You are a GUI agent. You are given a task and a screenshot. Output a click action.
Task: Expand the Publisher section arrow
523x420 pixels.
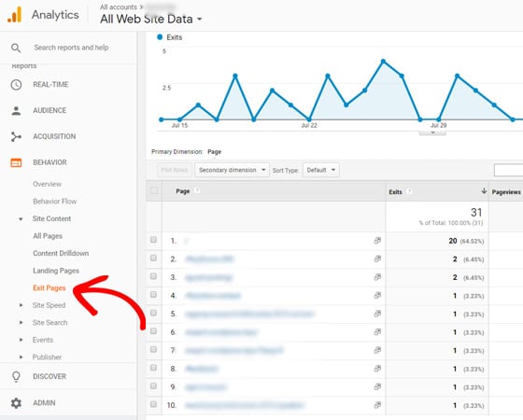[21, 357]
